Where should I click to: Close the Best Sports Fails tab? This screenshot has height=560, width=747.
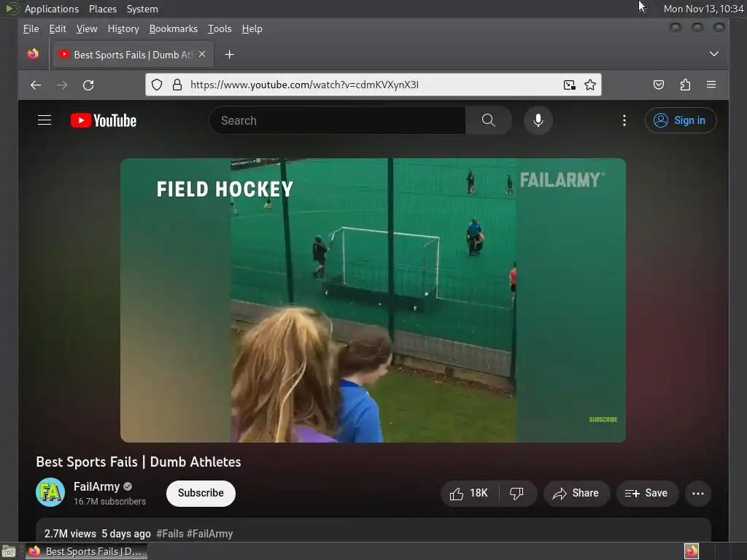pos(202,54)
